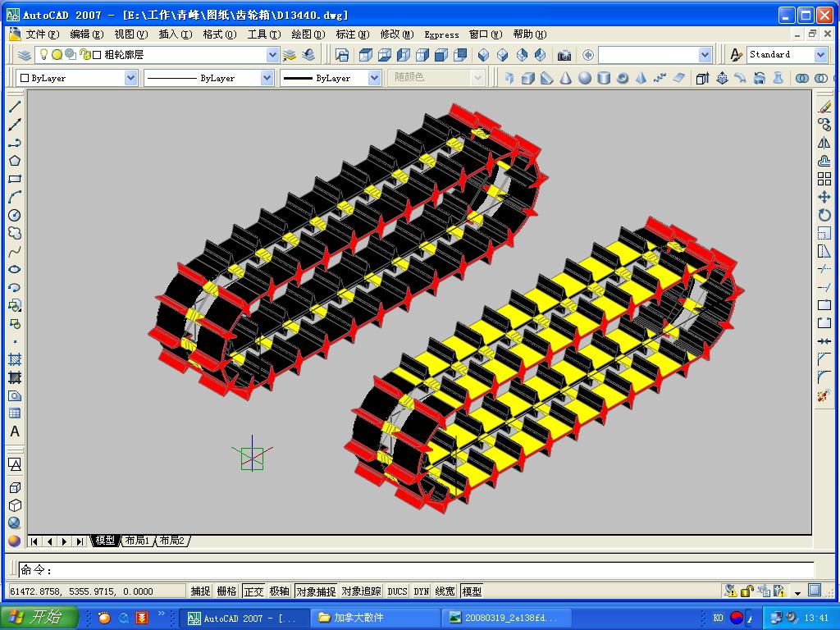The image size is (840, 630).
Task: Toggle 极轴 polar tracking
Action: coord(279,591)
